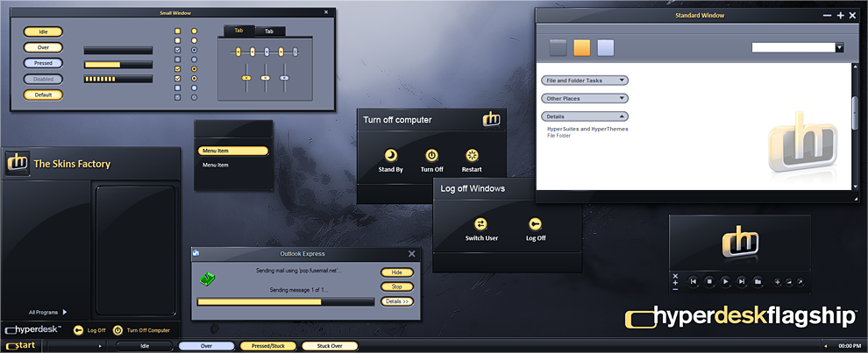Switch to the active gold-lettered Tab
The height and width of the screenshot is (353, 868).
pos(238,31)
